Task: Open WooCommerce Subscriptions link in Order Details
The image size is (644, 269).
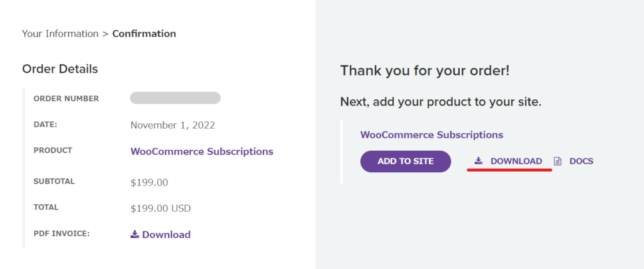Action: 202,151
